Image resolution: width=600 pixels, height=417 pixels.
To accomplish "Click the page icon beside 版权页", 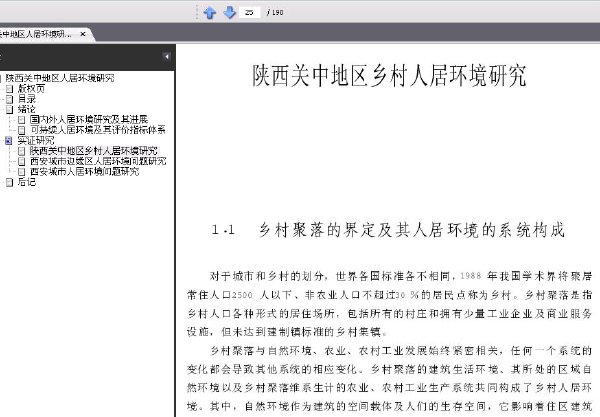I will coord(10,89).
